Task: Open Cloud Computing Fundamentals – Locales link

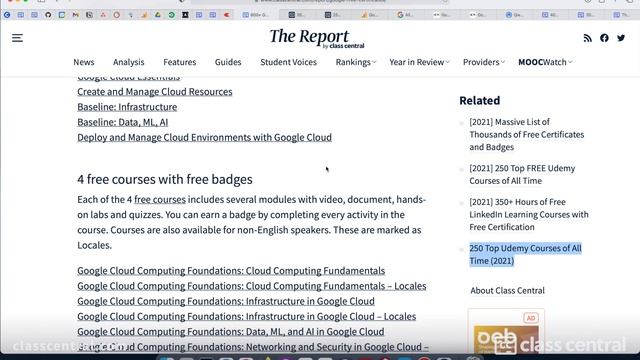Action: pyautogui.click(x=251, y=286)
